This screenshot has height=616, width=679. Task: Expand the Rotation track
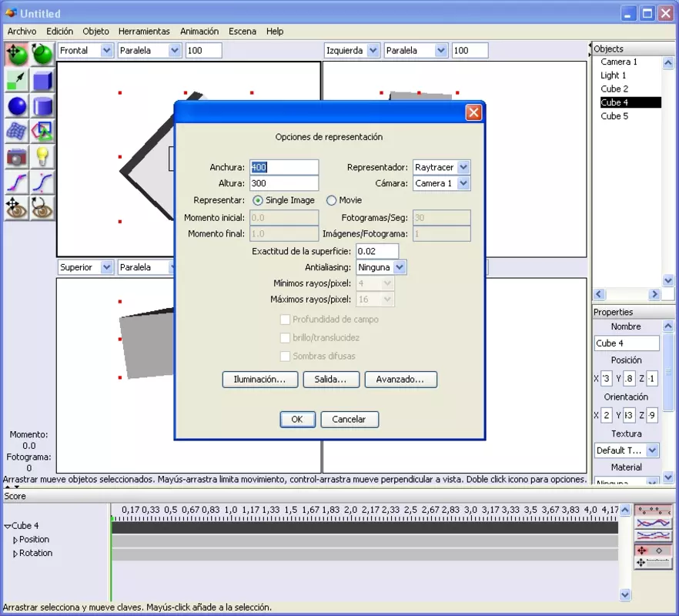pyautogui.click(x=15, y=554)
